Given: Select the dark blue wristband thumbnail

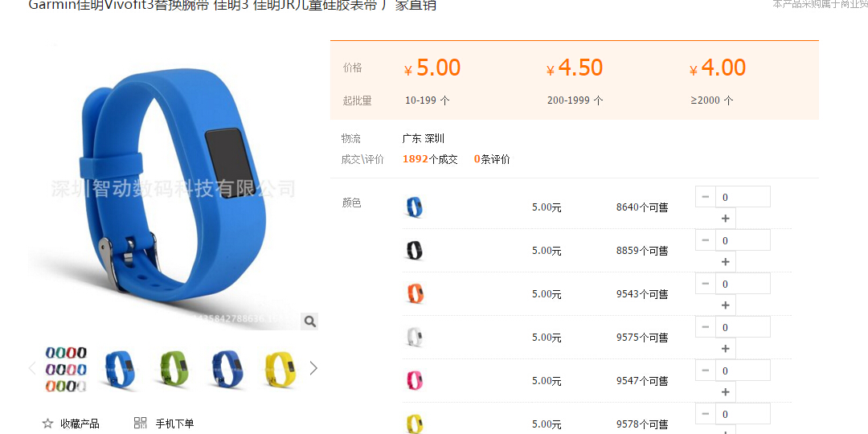Looking at the screenshot, I should point(227,369).
